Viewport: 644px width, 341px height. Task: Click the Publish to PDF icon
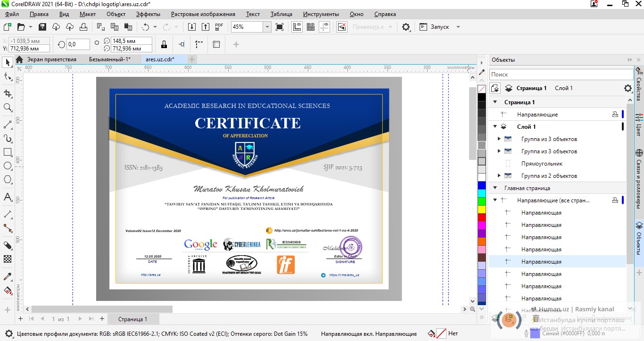[x=219, y=27]
